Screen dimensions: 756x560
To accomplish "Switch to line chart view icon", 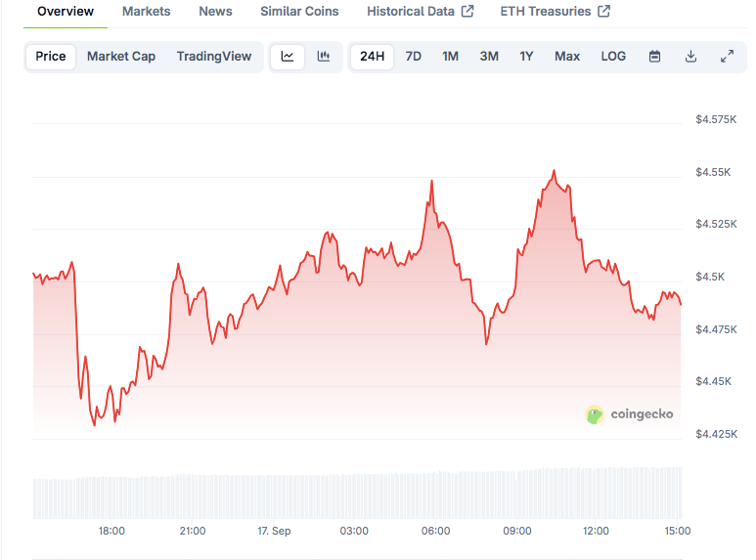I will click(288, 57).
